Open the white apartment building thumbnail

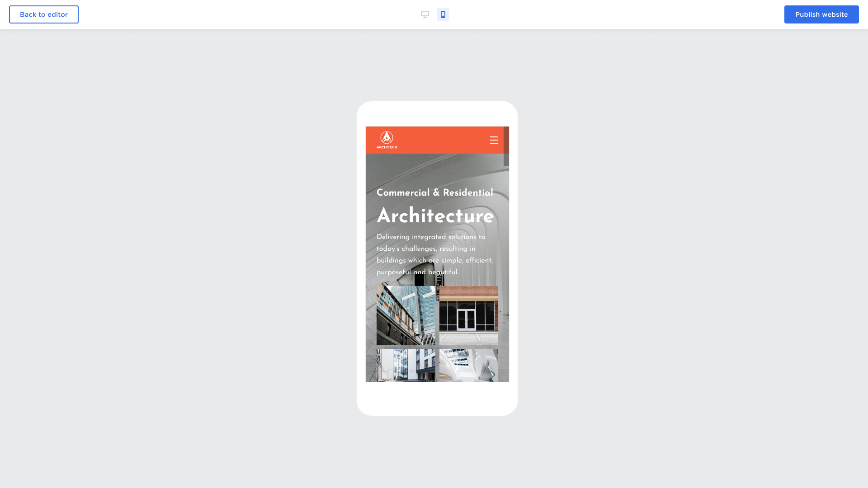pyautogui.click(x=406, y=365)
